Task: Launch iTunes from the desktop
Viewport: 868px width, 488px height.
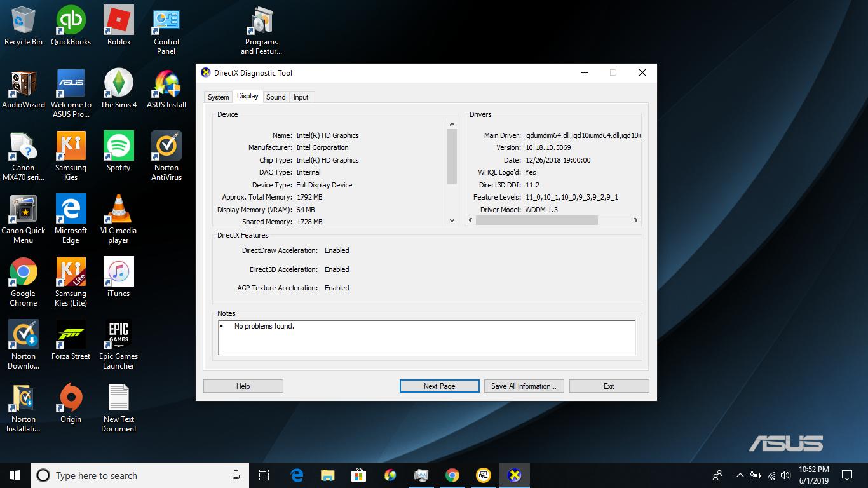Action: (x=119, y=277)
